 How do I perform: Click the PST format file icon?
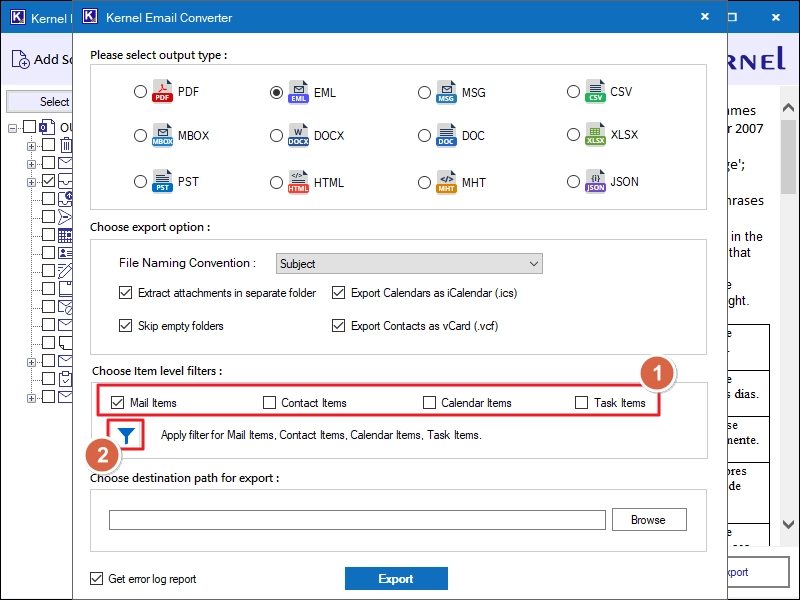click(162, 181)
